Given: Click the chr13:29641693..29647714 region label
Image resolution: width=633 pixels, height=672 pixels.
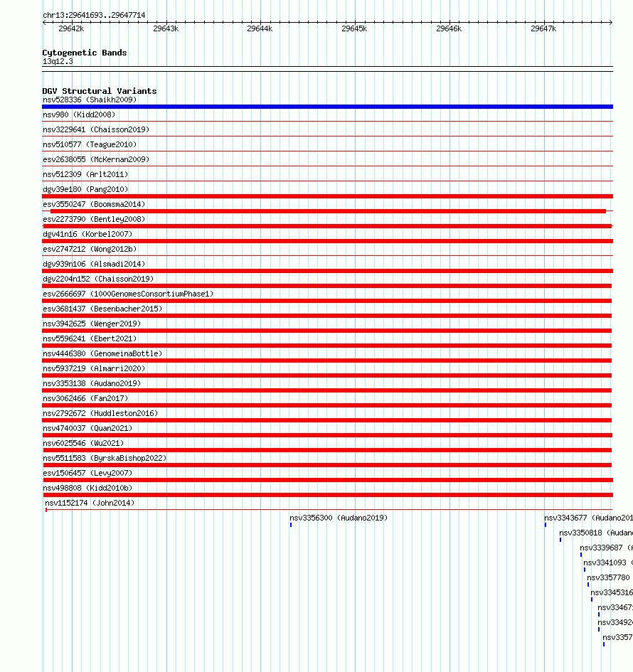Looking at the screenshot, I should [x=94, y=15].
